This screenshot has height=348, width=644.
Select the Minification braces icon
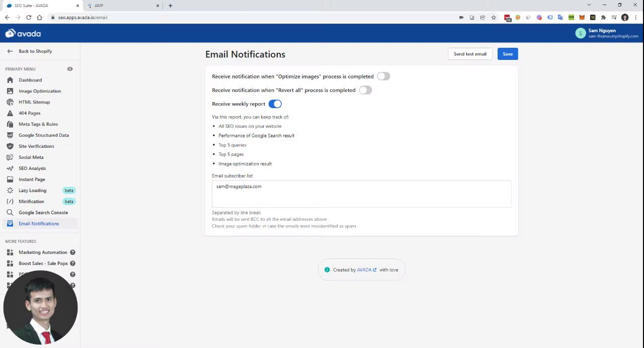click(x=10, y=202)
